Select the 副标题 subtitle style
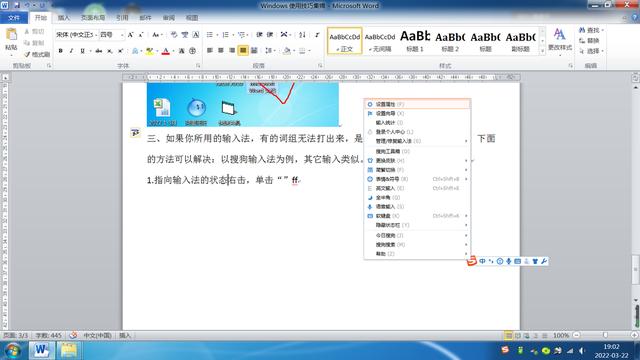This screenshot has width=640, height=360. [520, 41]
